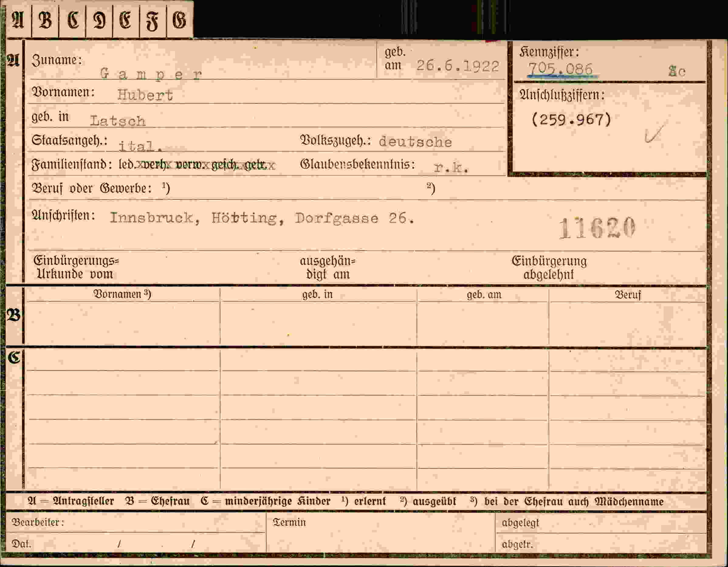Click the stamp mark right of the Kennziffer
The height and width of the screenshot is (567, 728).
677,71
